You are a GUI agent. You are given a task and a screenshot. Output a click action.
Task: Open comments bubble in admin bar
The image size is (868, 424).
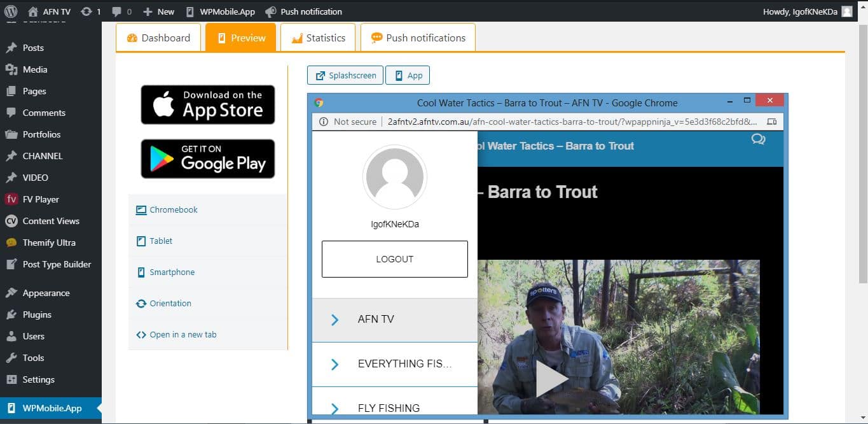[121, 11]
